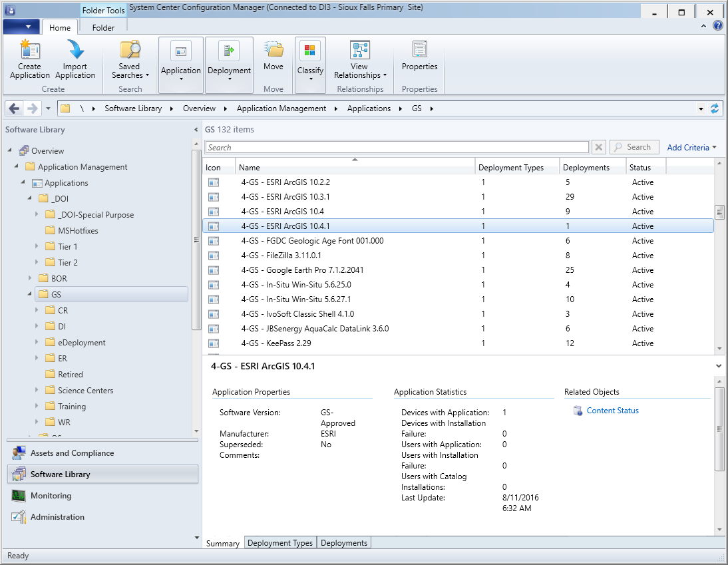Click the Software Library workspace icon

pos(19,474)
